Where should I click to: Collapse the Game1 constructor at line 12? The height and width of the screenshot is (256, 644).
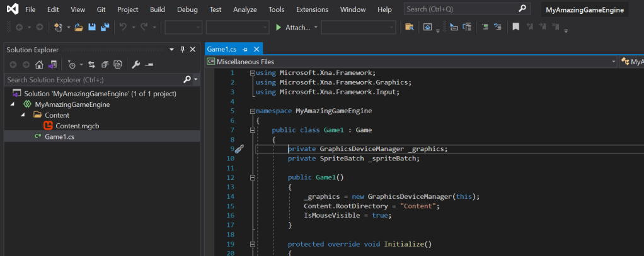click(252, 177)
